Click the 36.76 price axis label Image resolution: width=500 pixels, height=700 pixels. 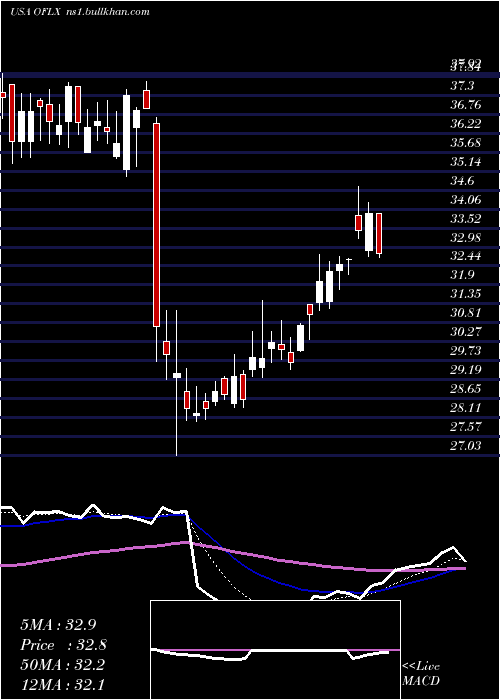tap(465, 105)
